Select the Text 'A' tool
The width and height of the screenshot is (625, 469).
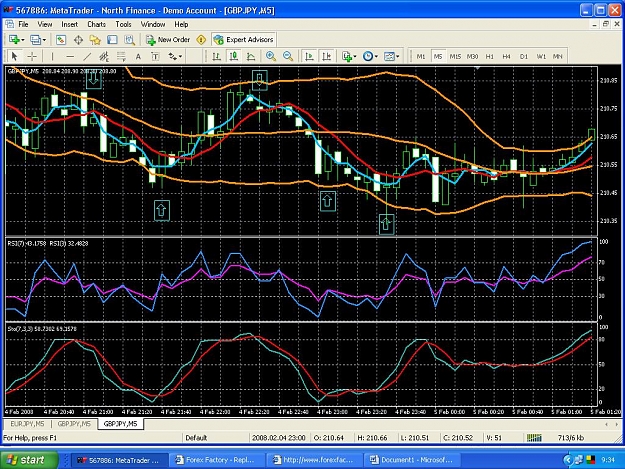pyautogui.click(x=138, y=56)
